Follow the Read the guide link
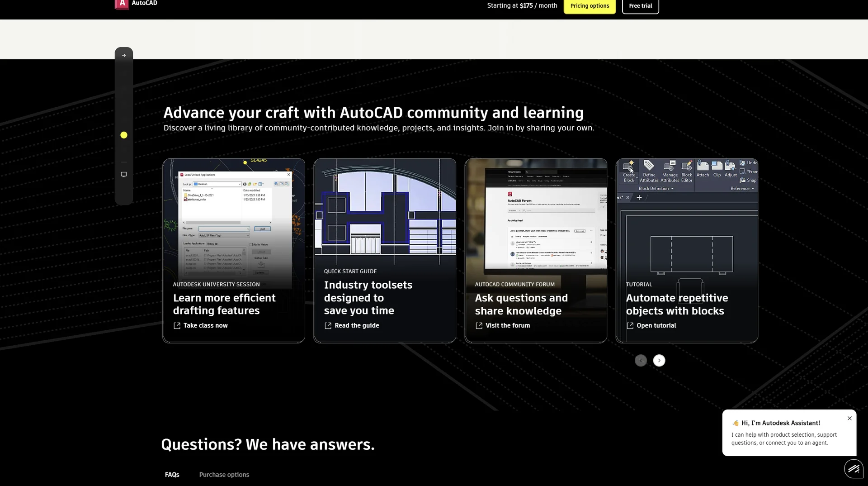This screenshot has height=486, width=868. point(352,326)
